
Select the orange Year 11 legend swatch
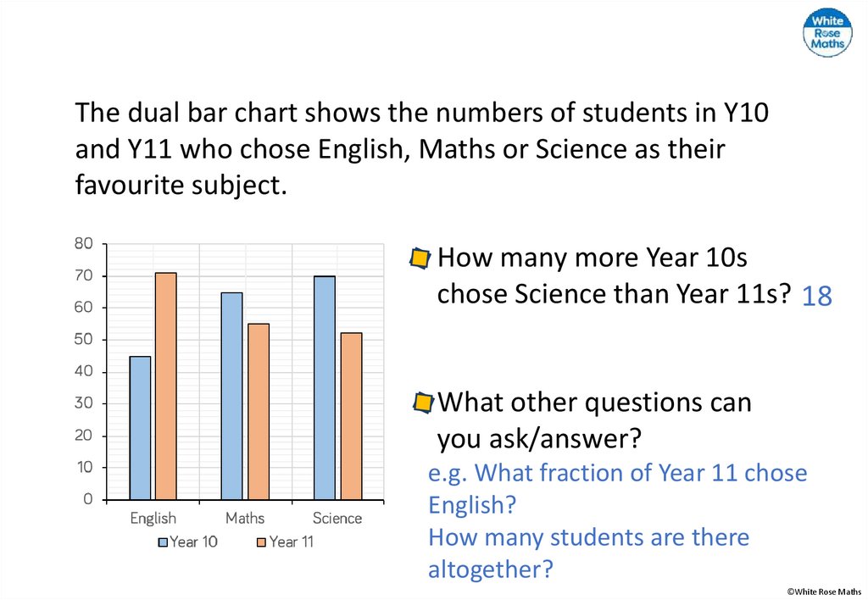click(262, 542)
